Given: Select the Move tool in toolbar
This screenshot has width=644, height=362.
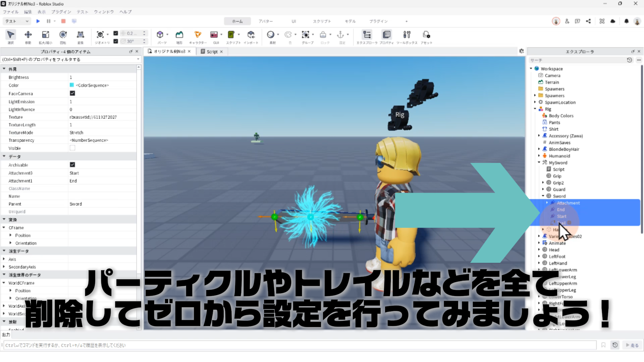Looking at the screenshot, I should pyautogui.click(x=28, y=35).
